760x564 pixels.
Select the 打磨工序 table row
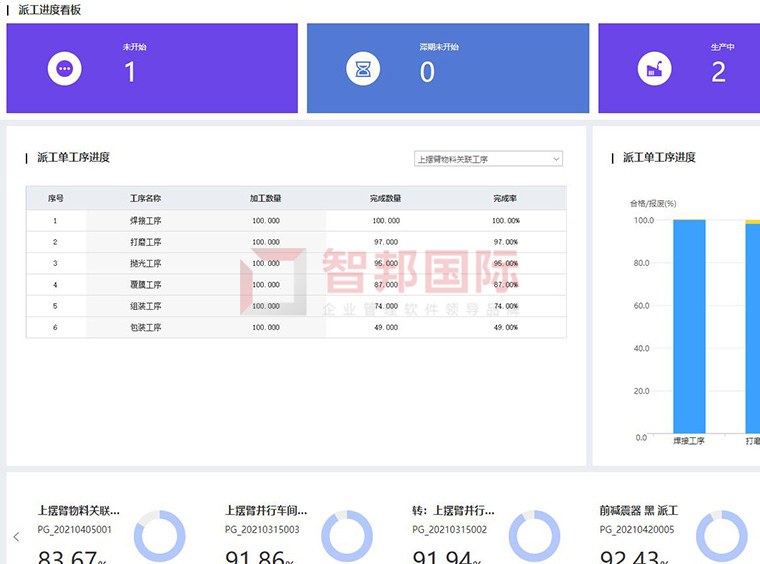[296, 242]
